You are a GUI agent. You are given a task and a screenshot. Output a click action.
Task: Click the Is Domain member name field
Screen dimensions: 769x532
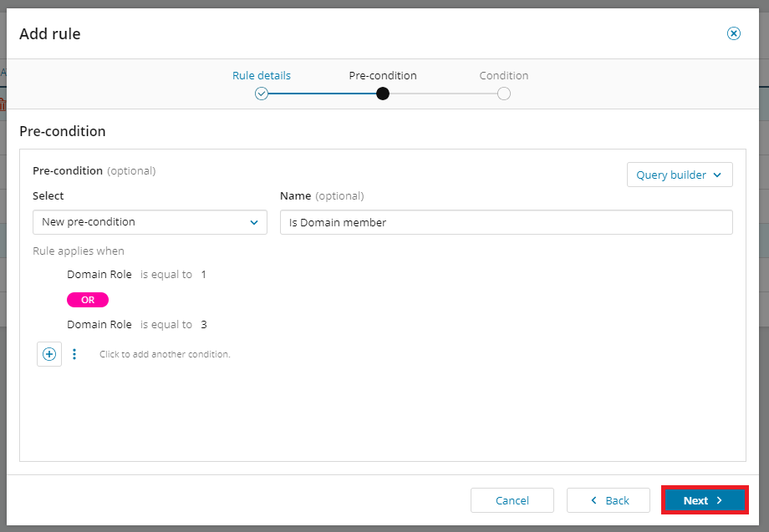pos(505,222)
